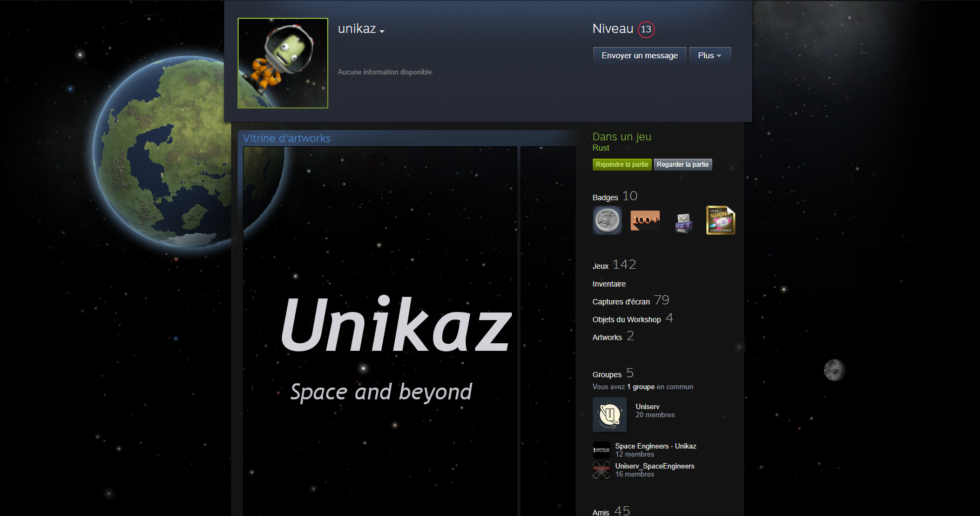Click Regarder la partie button
This screenshot has height=516, width=980.
pos(683,165)
